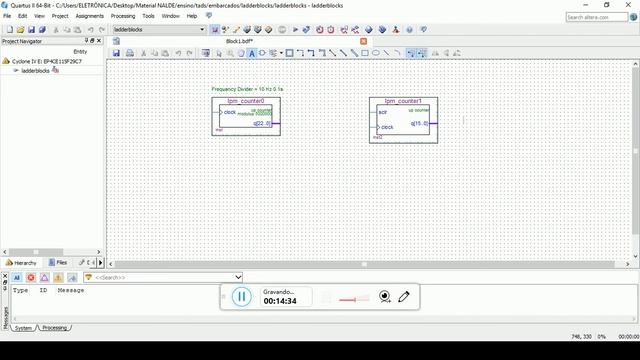Screen dimensions: 640x360
Task: Open the webcam icon on the recorder bar
Action: tap(384, 296)
